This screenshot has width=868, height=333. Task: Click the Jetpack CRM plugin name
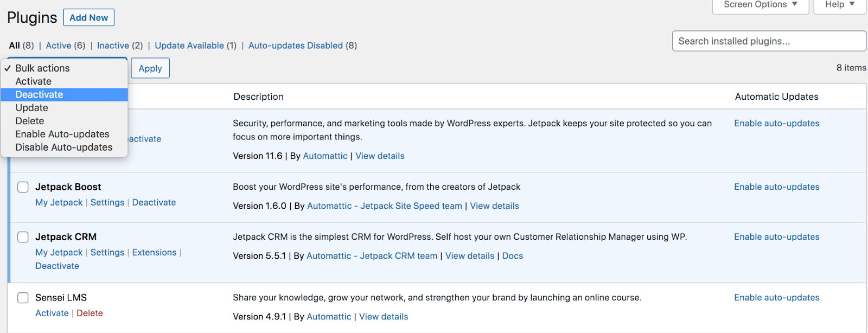66,236
